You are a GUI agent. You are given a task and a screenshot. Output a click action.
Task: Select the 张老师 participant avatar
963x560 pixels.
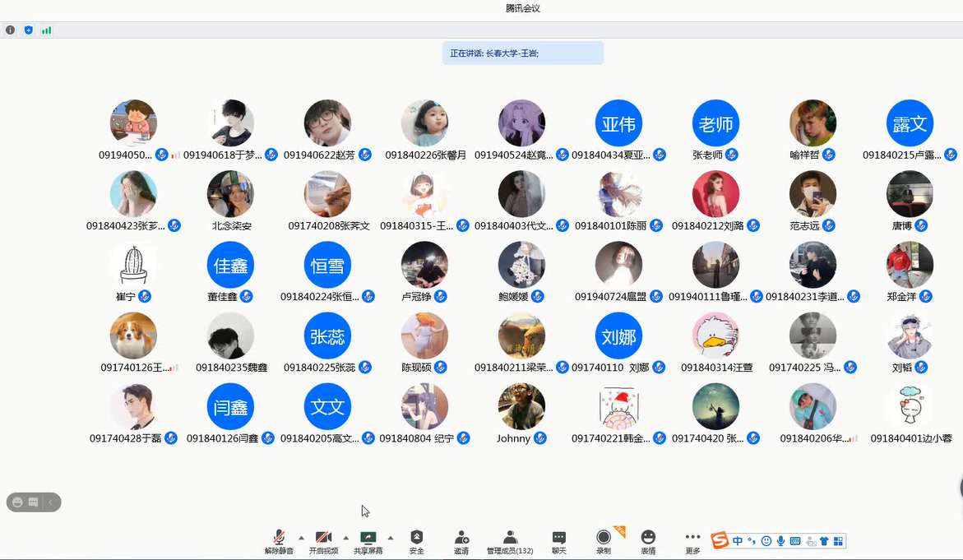[x=715, y=124]
